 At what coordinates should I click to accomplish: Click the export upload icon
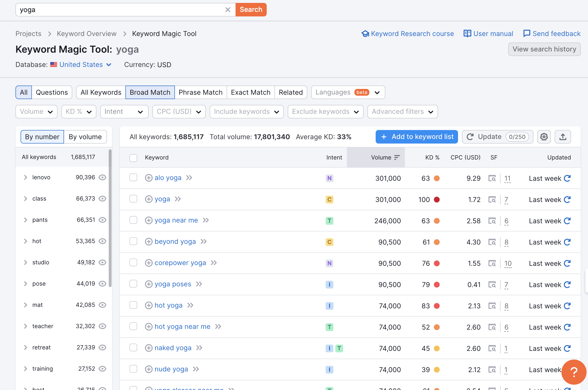(563, 137)
